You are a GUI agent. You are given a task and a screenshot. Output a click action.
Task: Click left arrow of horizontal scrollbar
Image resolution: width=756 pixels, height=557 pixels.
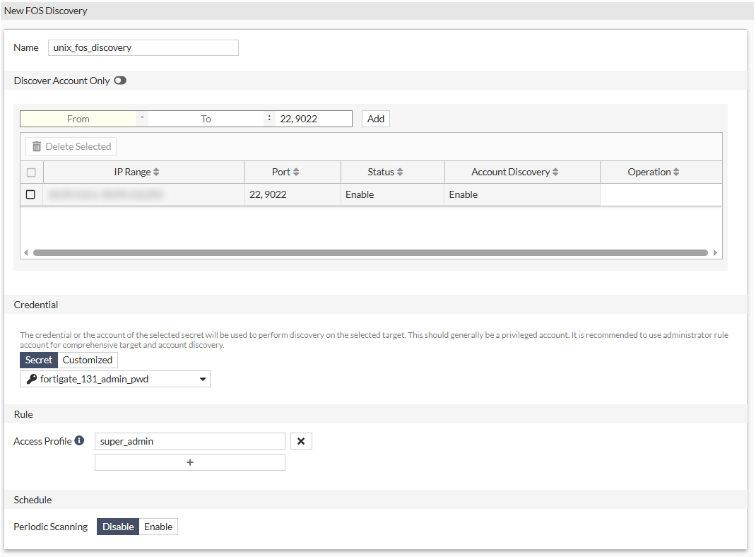pos(26,252)
